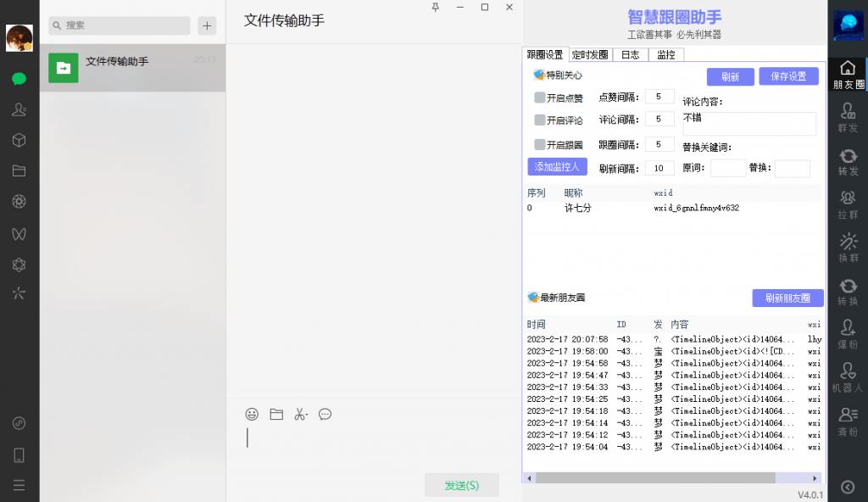Open the 转换 convert icon
This screenshot has width=868, height=502.
click(848, 292)
